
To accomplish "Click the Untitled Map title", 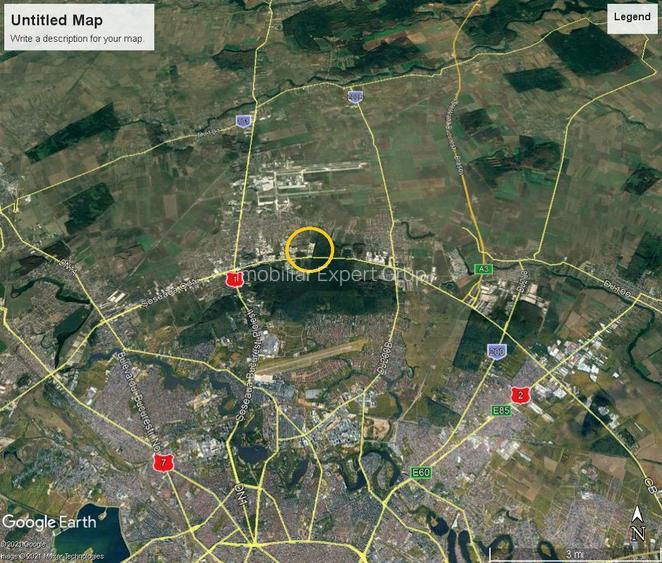I will (x=56, y=21).
